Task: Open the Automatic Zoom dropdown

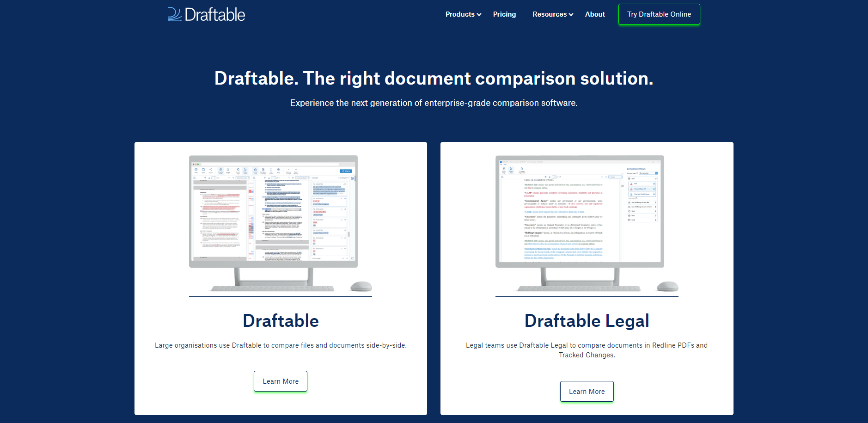Action: [x=243, y=178]
